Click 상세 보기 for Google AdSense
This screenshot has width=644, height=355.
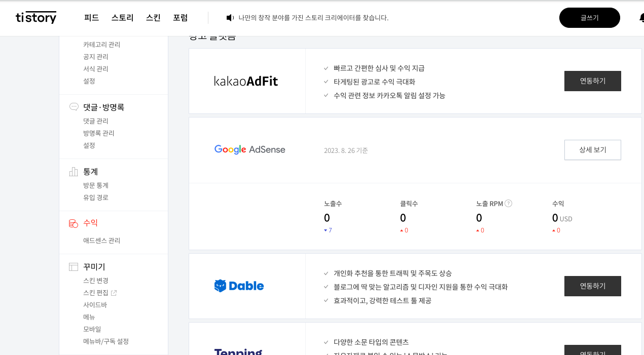(593, 150)
